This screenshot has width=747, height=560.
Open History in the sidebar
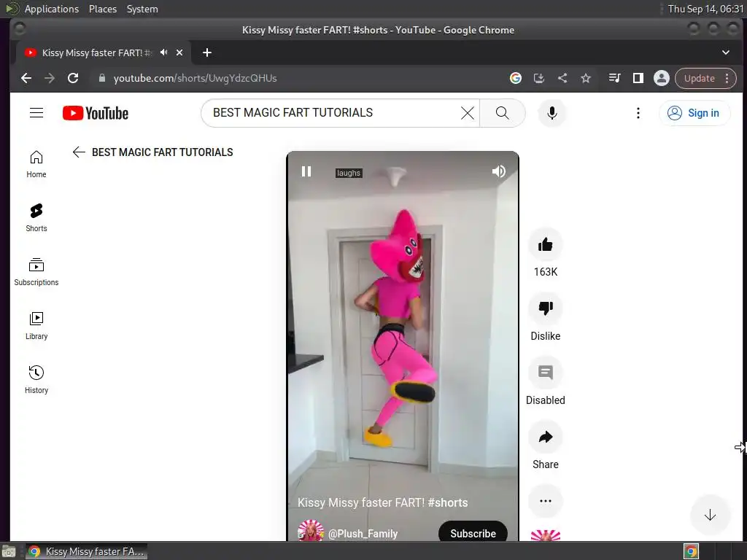[36, 380]
